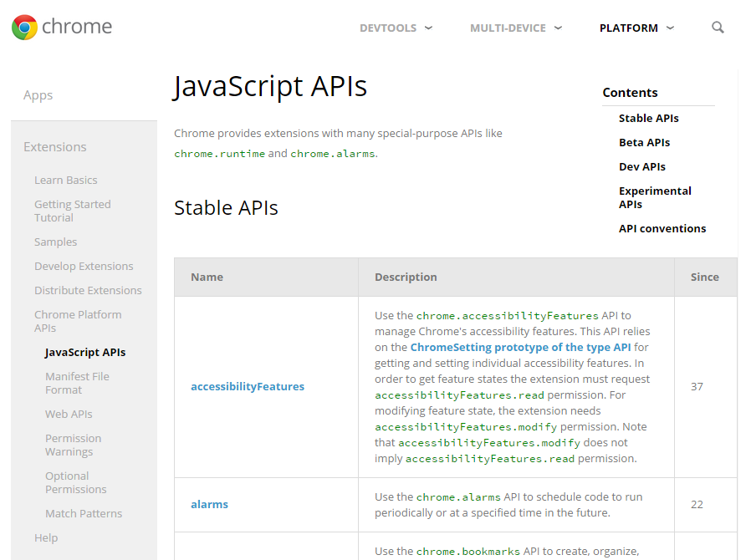The image size is (751, 560).
Task: Expand the Platform dropdown menu
Action: [x=636, y=28]
